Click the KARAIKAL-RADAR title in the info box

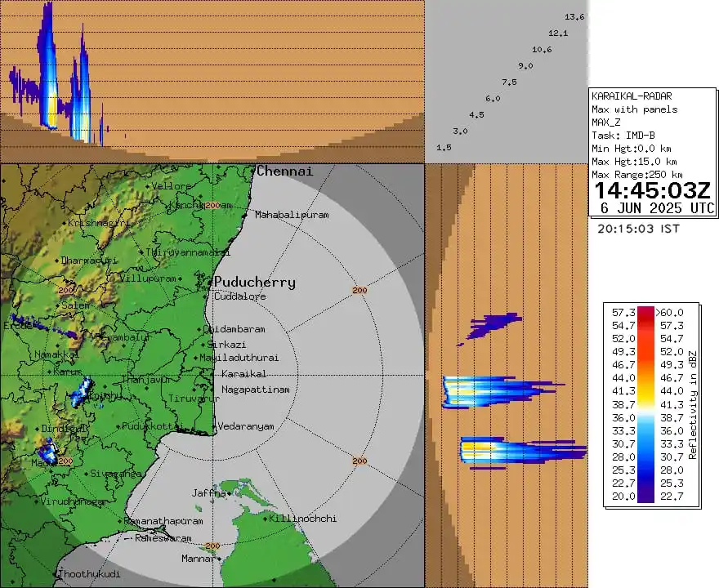[x=632, y=96]
